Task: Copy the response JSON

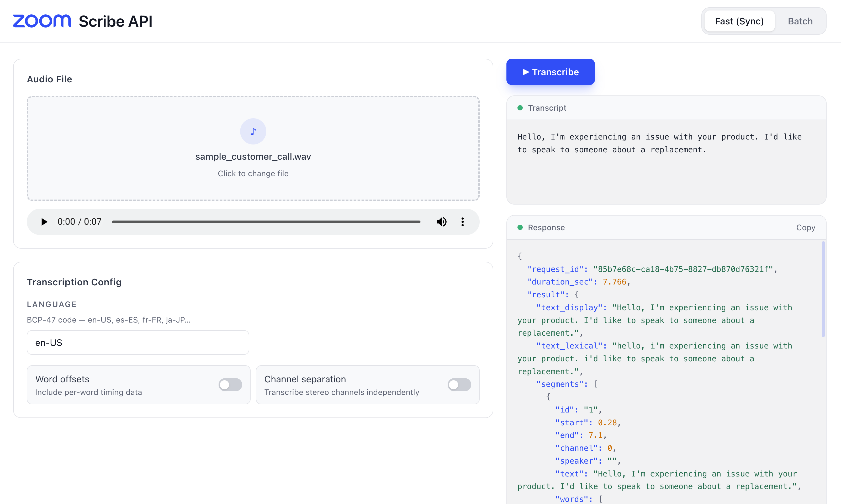Action: [x=806, y=228]
